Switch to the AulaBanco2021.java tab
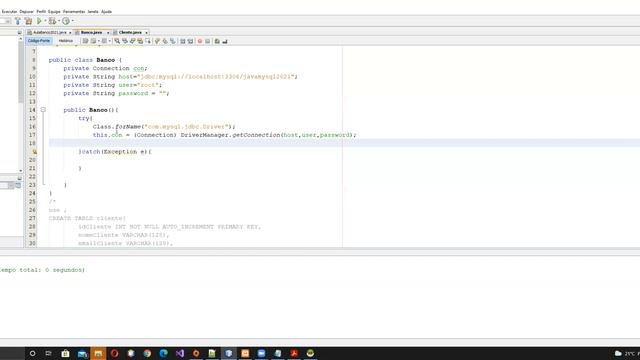 [49, 32]
